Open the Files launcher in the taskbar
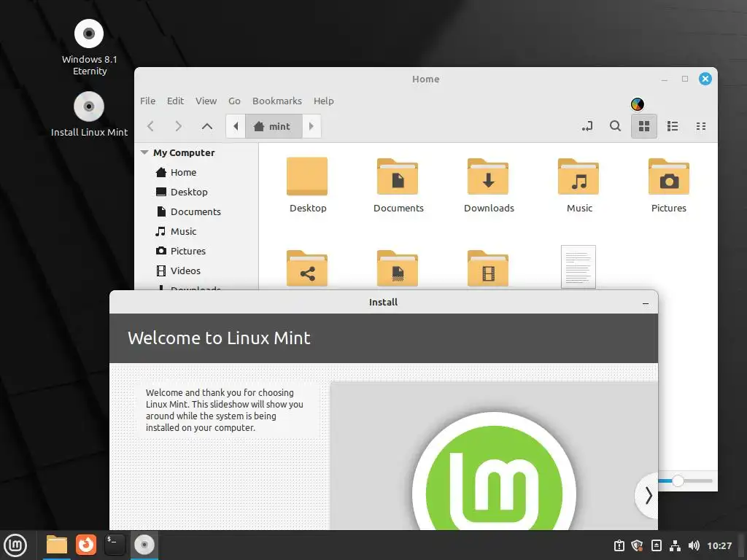 pos(57,545)
